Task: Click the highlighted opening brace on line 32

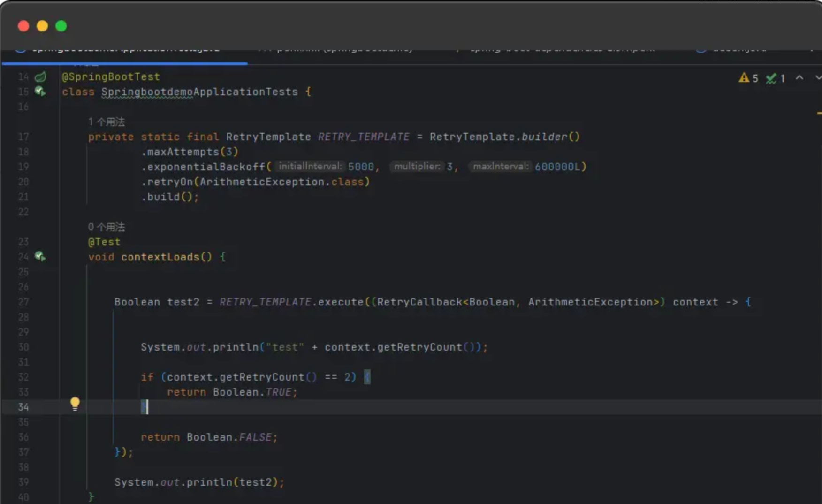Action: coord(367,377)
